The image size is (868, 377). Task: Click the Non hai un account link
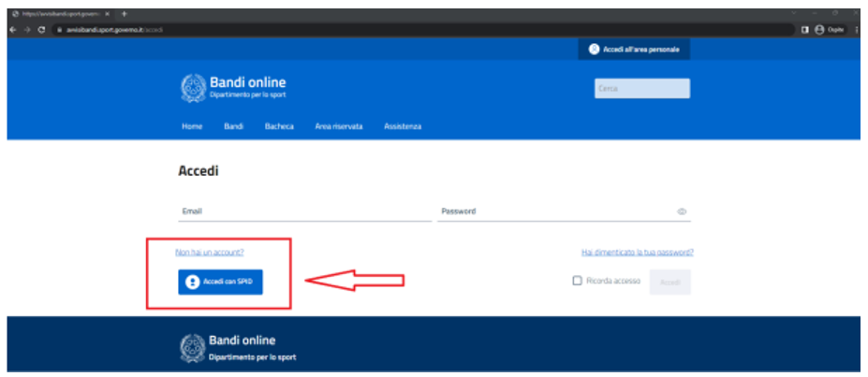click(x=209, y=253)
